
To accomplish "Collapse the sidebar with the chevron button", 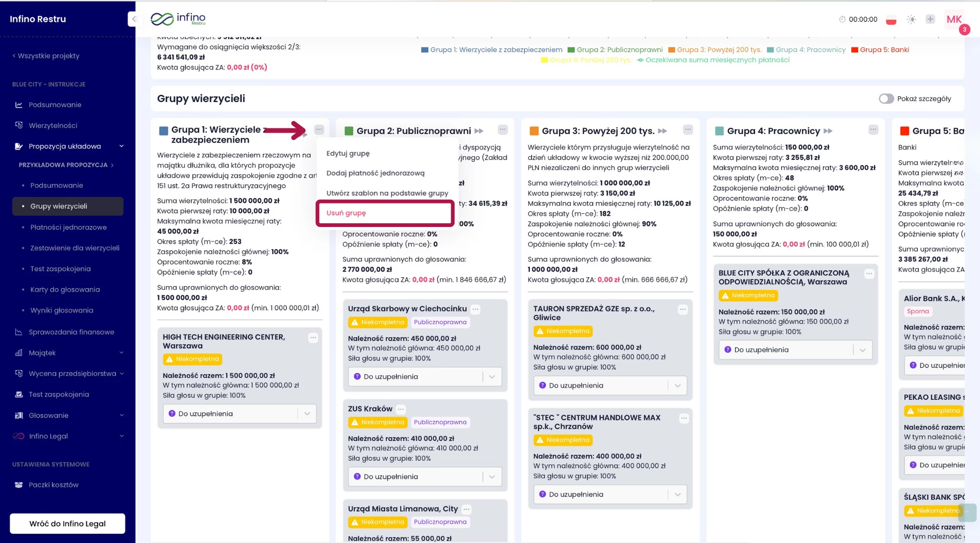I will pos(134,19).
